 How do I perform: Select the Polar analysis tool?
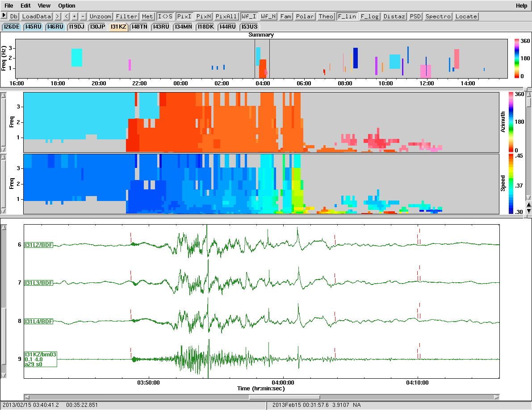click(305, 16)
